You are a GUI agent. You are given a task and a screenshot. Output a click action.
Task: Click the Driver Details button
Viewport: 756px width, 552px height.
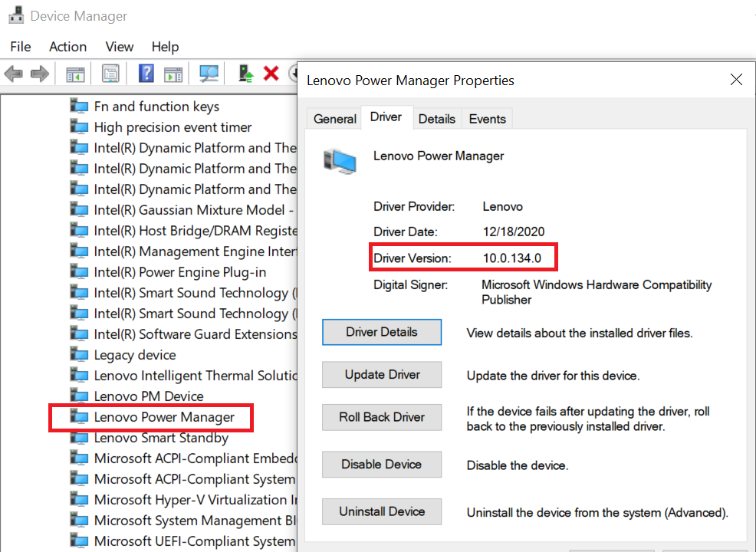pos(382,332)
